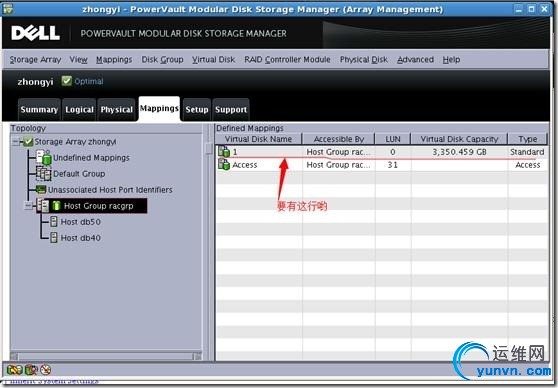Select the 'Access' virtual disk name

(244, 165)
